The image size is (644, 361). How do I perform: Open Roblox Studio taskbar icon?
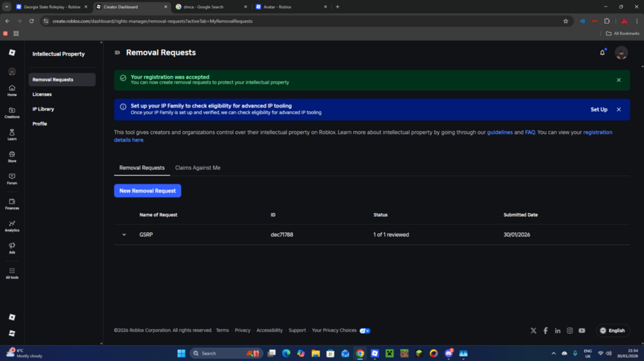click(x=375, y=353)
